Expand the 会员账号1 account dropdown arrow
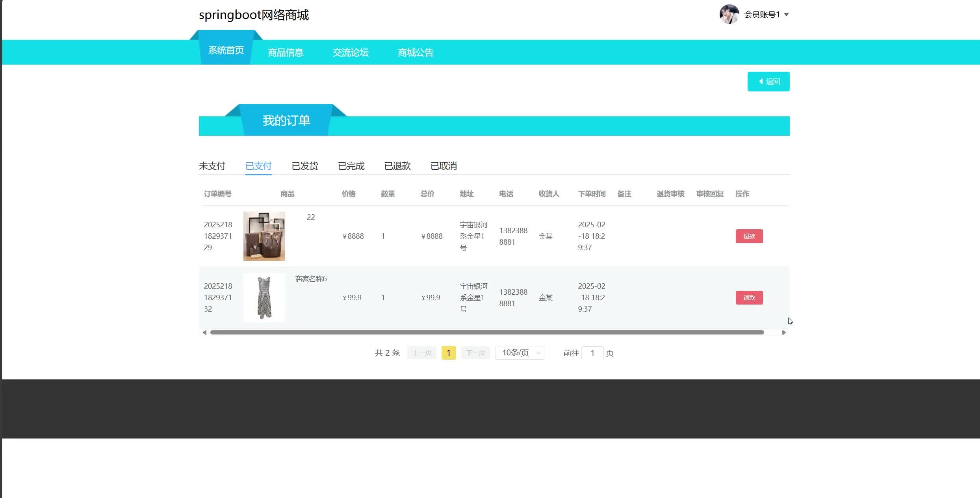This screenshot has width=980, height=498. (x=786, y=15)
